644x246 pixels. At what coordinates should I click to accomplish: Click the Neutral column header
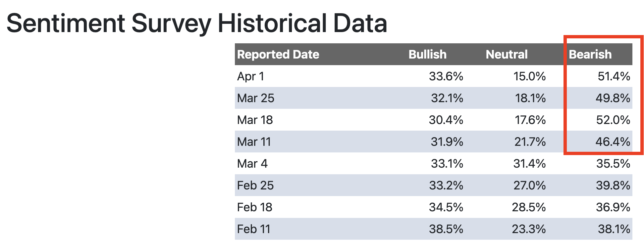507,54
